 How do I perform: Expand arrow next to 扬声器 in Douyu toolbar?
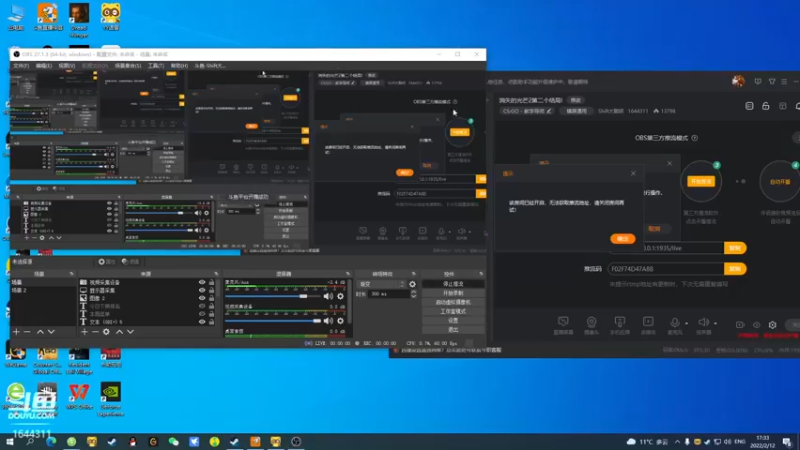coord(715,323)
